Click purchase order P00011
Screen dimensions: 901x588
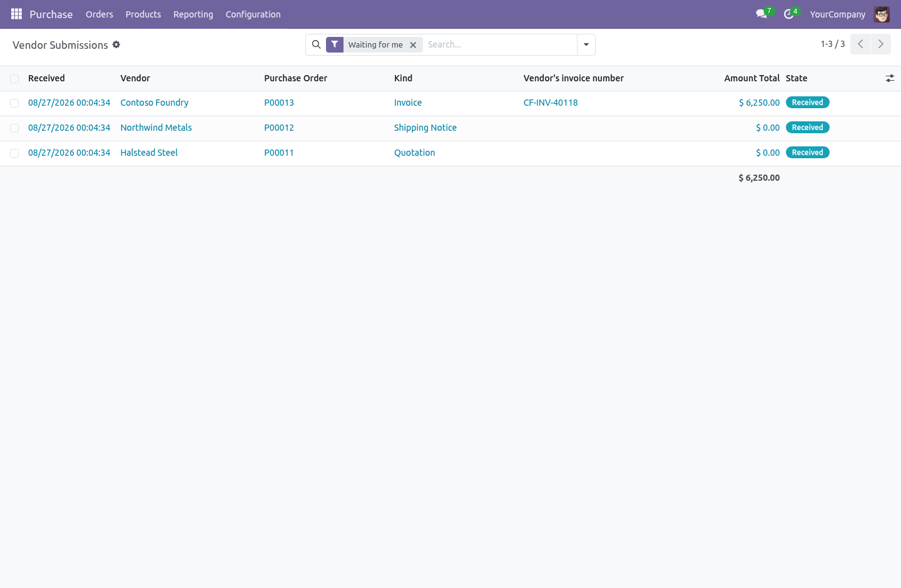click(x=279, y=153)
